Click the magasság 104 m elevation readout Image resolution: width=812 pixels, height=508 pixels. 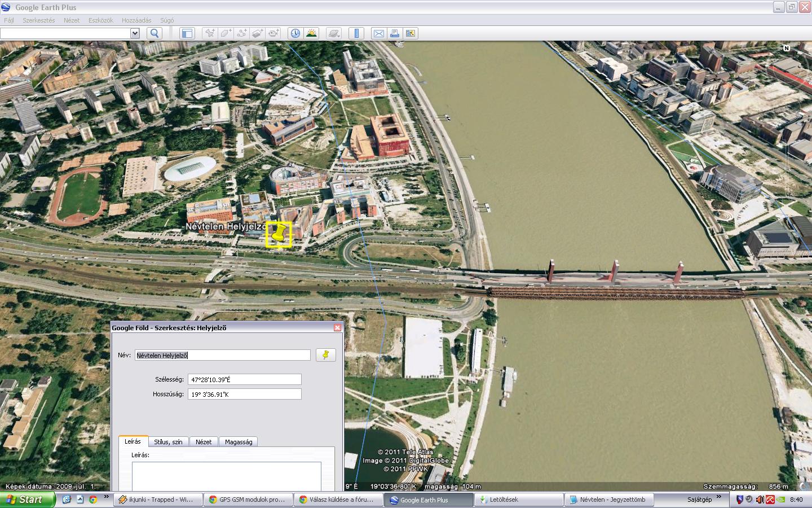pos(453,487)
